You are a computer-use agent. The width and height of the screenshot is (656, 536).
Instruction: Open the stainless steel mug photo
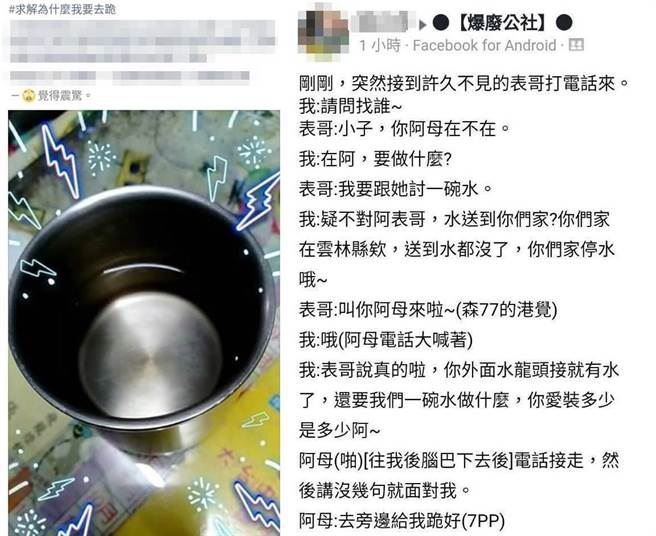click(144, 323)
